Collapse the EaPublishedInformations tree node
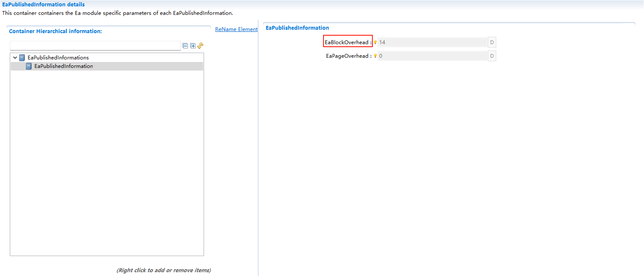The width and height of the screenshot is (644, 279). pos(15,57)
